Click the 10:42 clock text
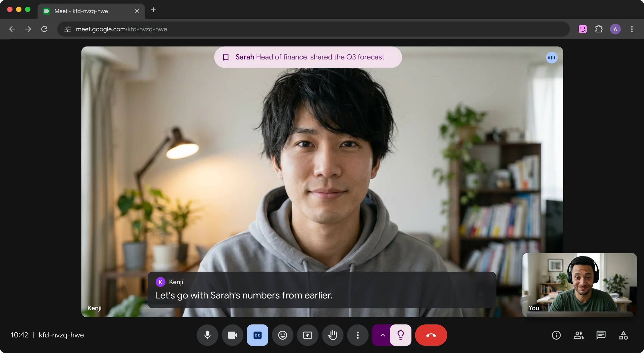The height and width of the screenshot is (353, 644). [x=19, y=335]
